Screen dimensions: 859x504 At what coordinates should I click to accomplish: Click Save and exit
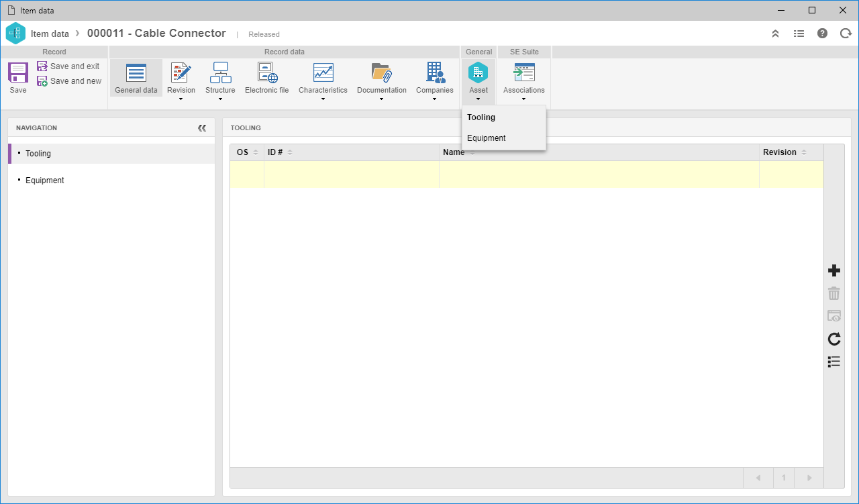(68, 66)
